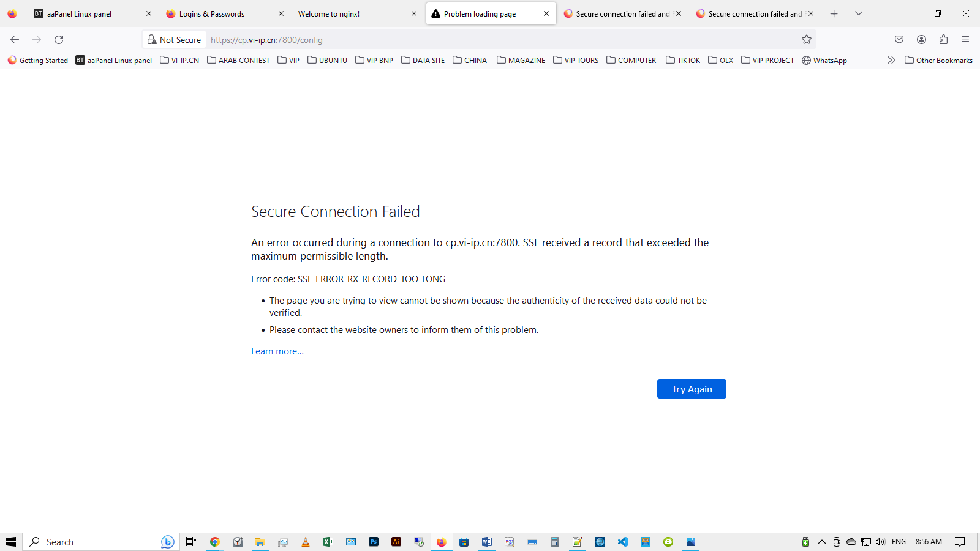Open the Firefox account icon
The width and height of the screenshot is (980, 551).
coord(921,40)
